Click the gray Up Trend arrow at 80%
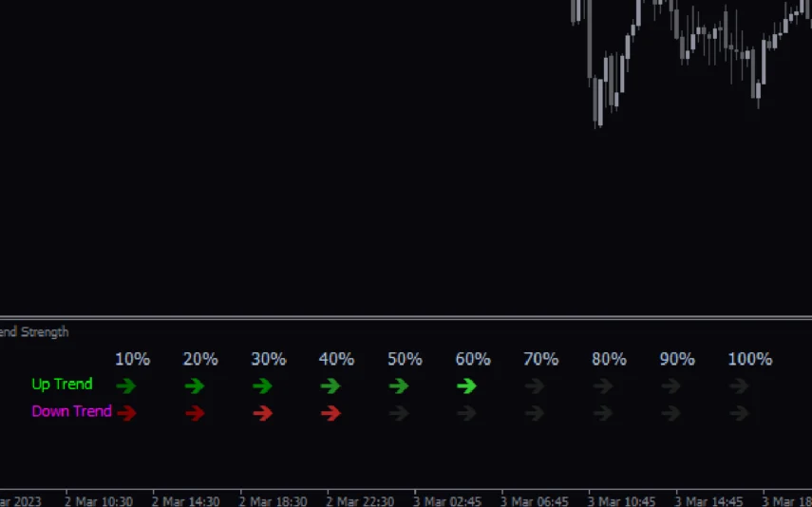 603,386
